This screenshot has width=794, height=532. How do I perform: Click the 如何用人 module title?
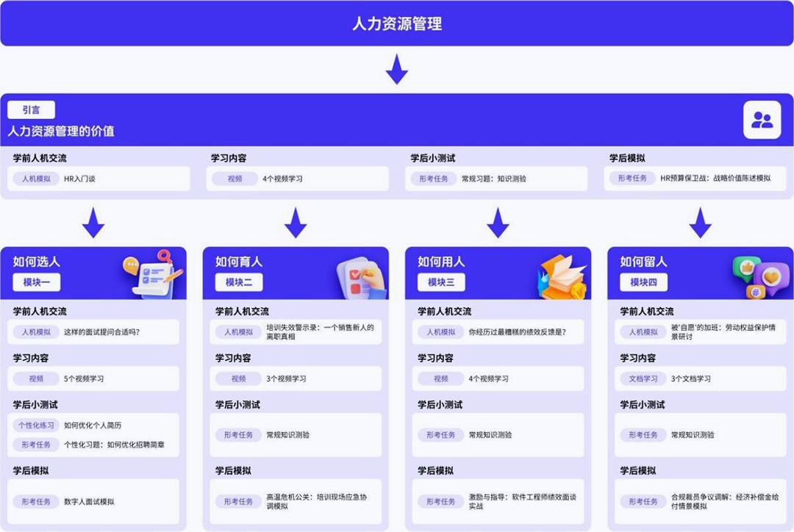point(441,262)
